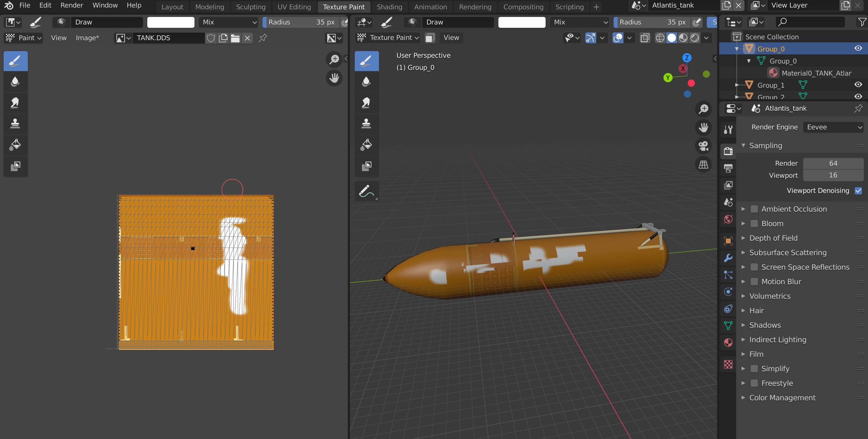The width and height of the screenshot is (868, 439).
Task: Select the Soften tool in 3D viewport toolbar
Action: (x=367, y=82)
